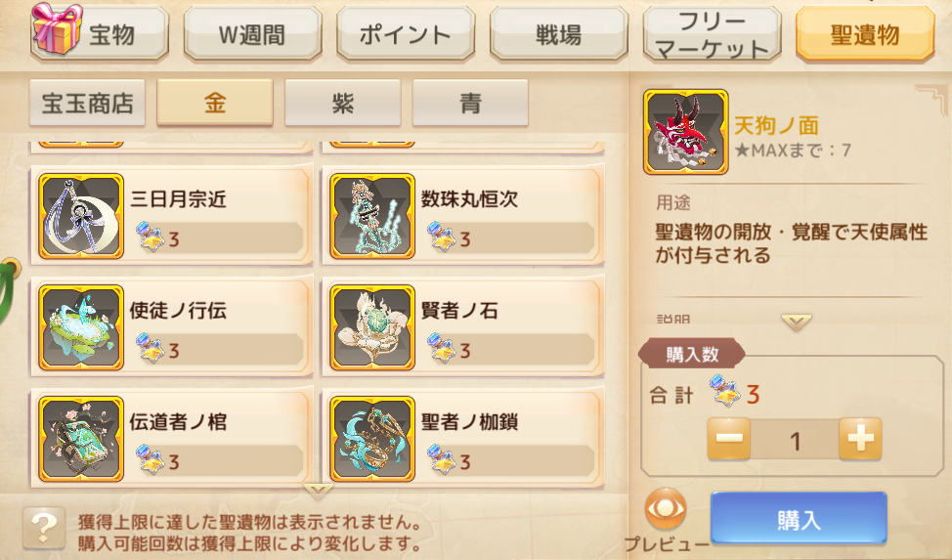Toggle the プレビュー eye icon
952x560 pixels.
(666, 509)
